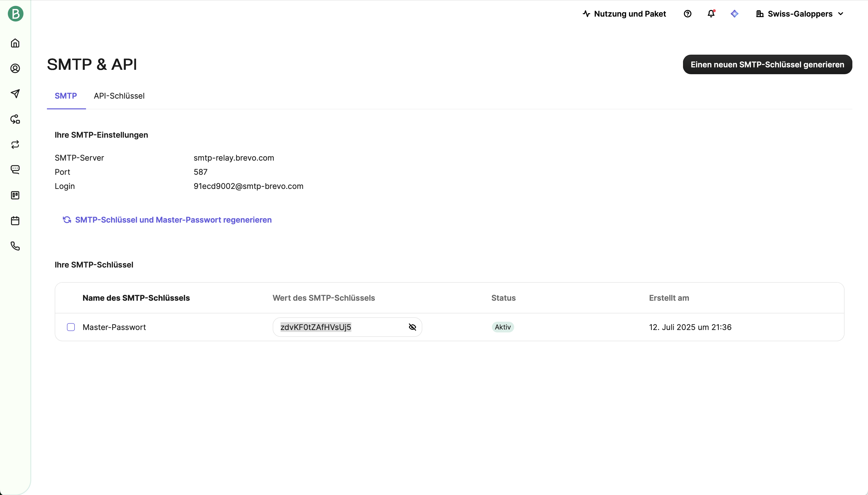Select the SMTP tab

click(x=66, y=96)
